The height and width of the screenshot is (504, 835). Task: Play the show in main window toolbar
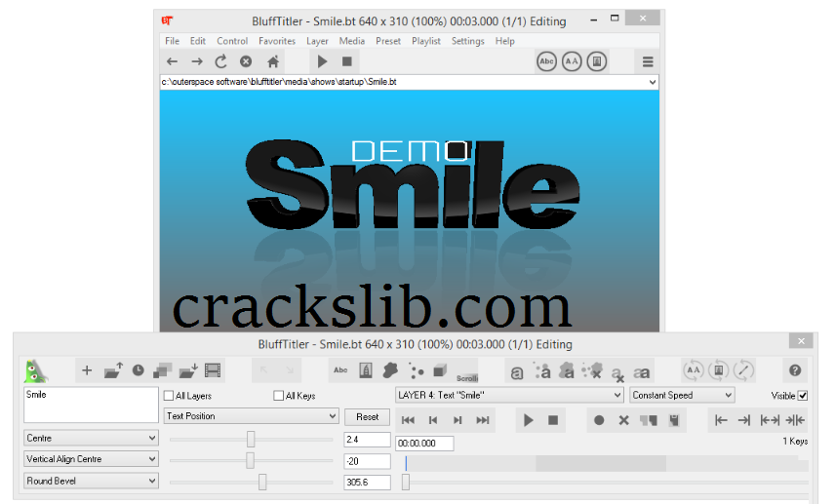coord(322,61)
